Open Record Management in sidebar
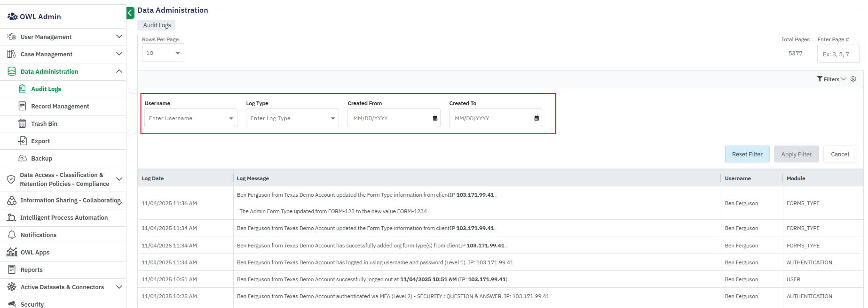Image resolution: width=868 pixels, height=308 pixels. [60, 106]
